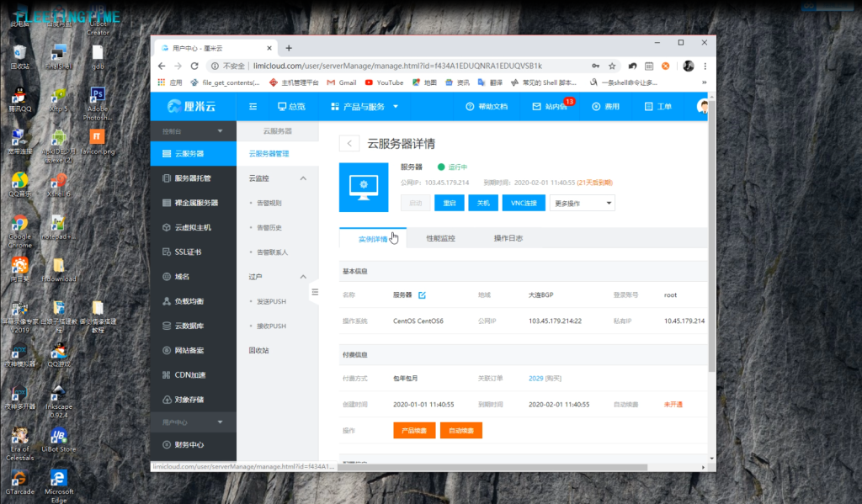Click the submenu collapse handle icon
The width and height of the screenshot is (862, 504).
pos(315,292)
